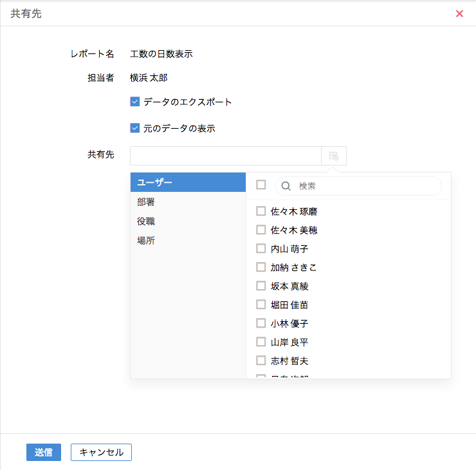The height and width of the screenshot is (470, 476).
Task: Focus the 検索 search field
Action: pyautogui.click(x=367, y=186)
